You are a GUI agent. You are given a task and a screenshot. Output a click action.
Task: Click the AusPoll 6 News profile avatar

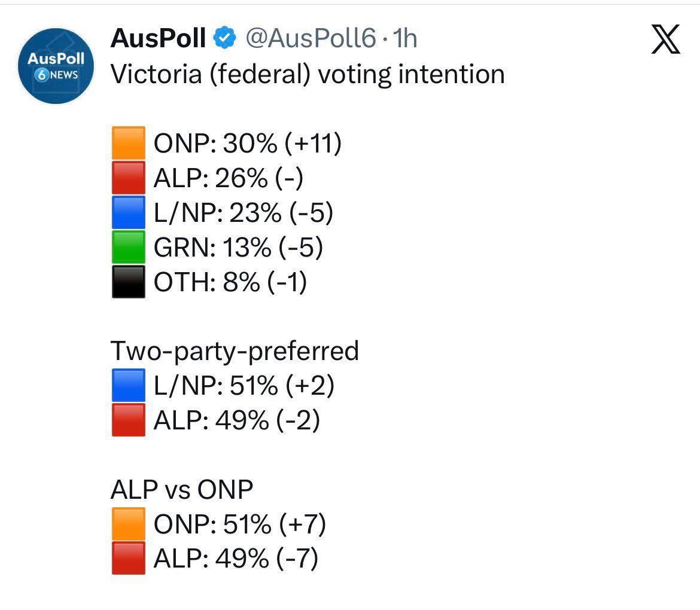click(x=56, y=66)
